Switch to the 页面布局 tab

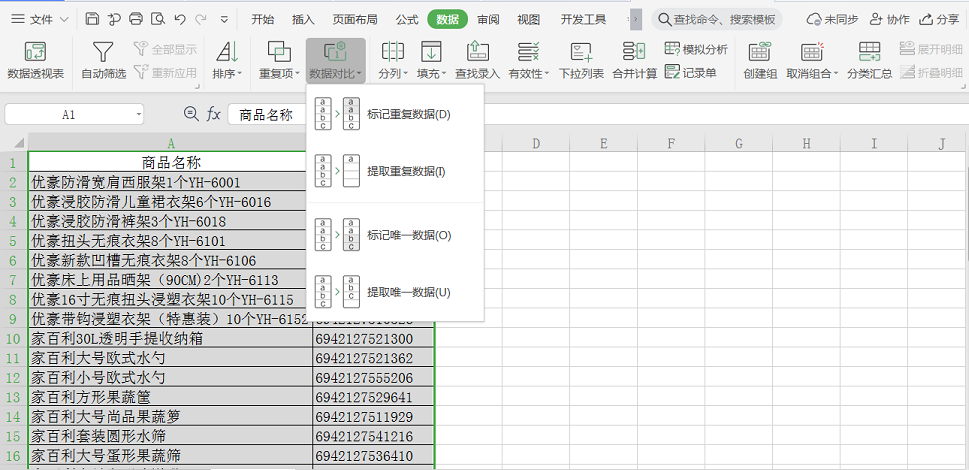(x=355, y=19)
